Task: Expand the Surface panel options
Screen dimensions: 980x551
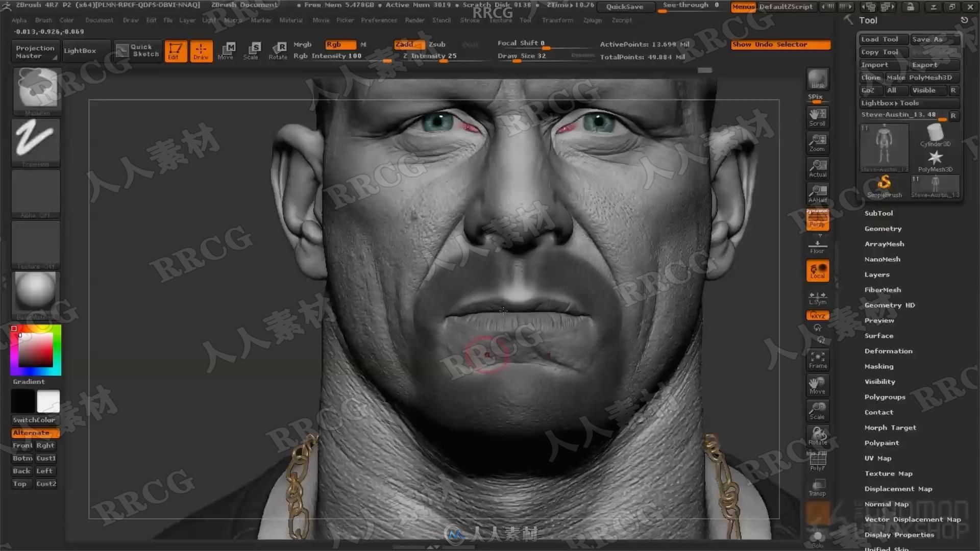Action: click(879, 335)
